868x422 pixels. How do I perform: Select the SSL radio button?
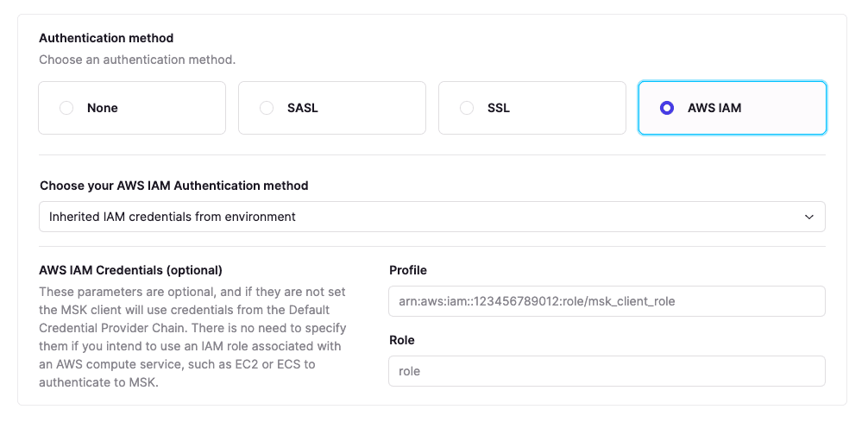467,108
